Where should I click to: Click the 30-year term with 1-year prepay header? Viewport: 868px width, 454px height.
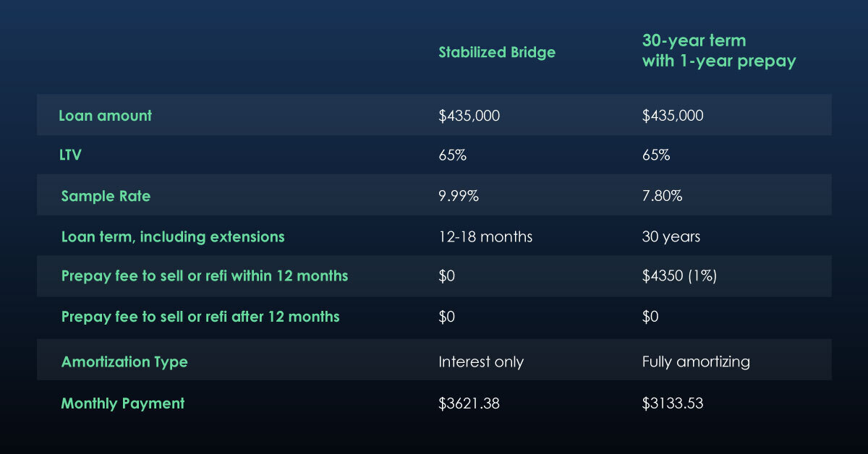pyautogui.click(x=718, y=52)
